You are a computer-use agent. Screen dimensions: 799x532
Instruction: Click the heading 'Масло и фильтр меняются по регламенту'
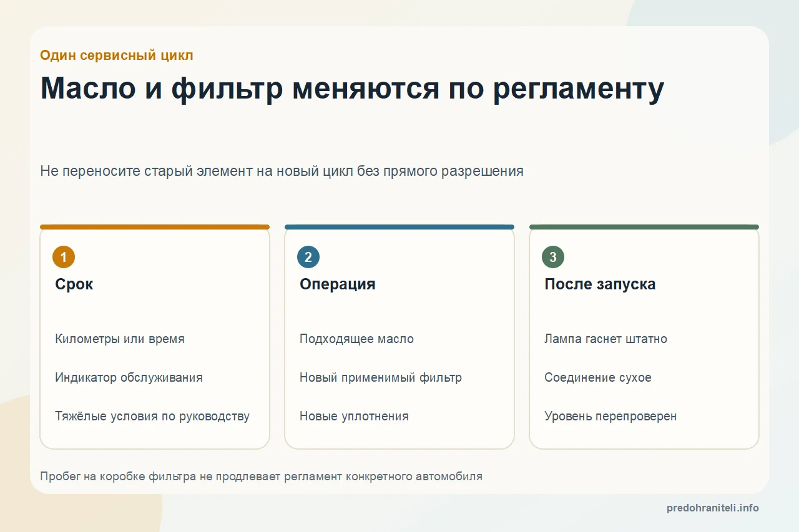(x=352, y=89)
